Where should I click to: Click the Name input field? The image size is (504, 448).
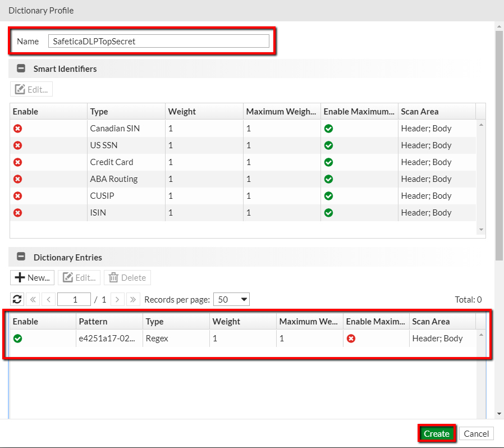click(x=158, y=41)
